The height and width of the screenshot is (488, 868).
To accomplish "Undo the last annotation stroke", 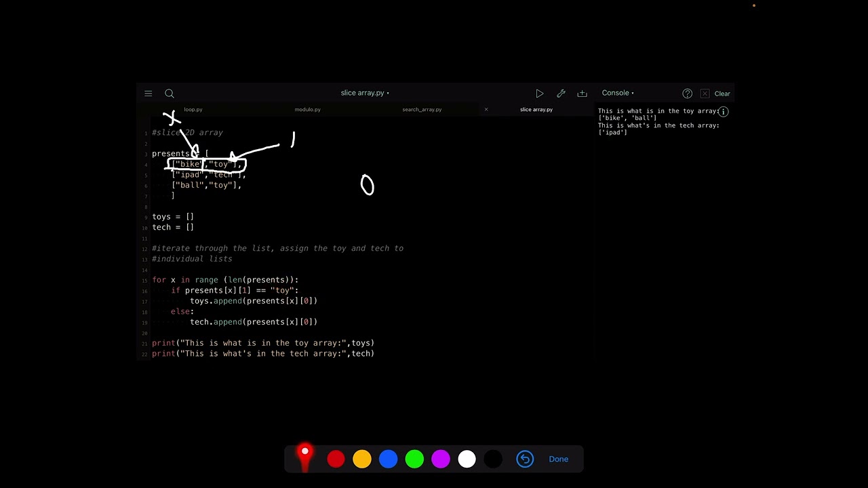I will point(525,459).
